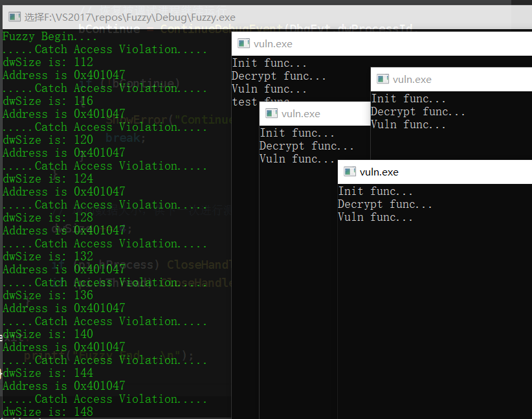
Task: Click the 'dwSize is: 148' line
Action: pos(48,412)
